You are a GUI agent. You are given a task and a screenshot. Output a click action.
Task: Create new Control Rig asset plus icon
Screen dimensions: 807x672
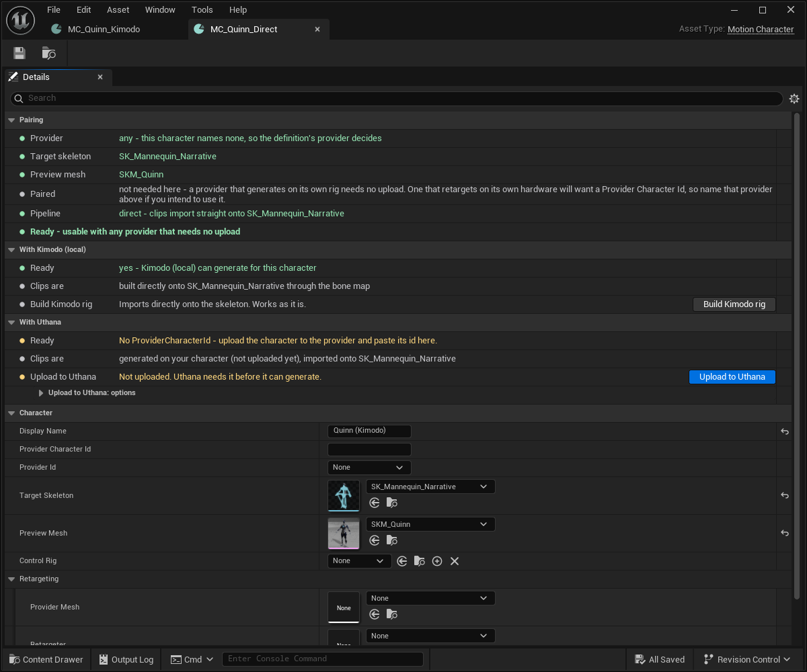coord(437,561)
